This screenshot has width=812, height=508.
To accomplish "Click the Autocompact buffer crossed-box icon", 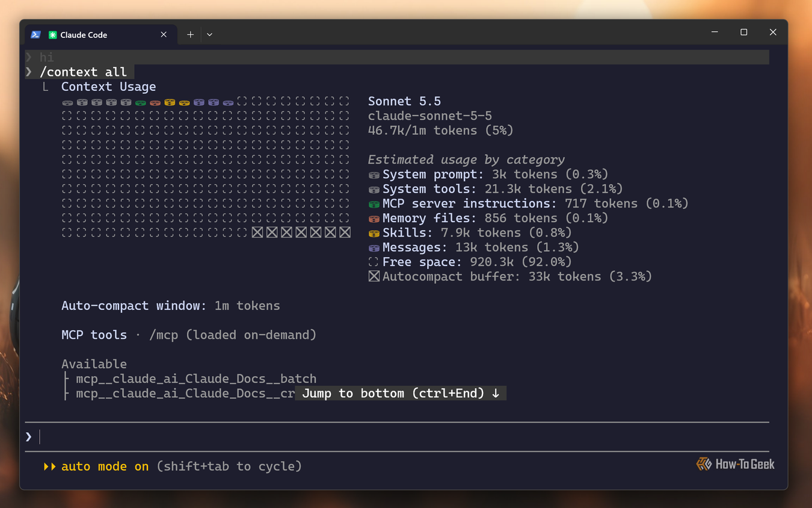I will coord(374,276).
